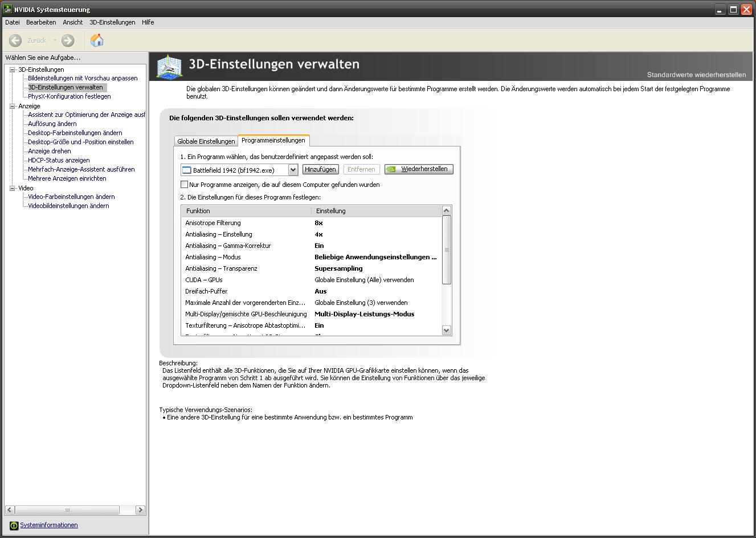
Task: Click CUDA – GPUs setting row
Action: coord(312,280)
